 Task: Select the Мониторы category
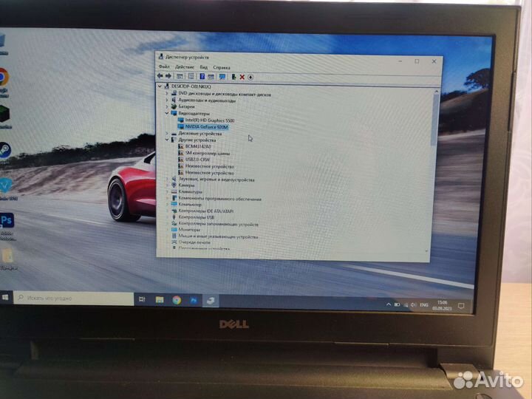[189, 230]
